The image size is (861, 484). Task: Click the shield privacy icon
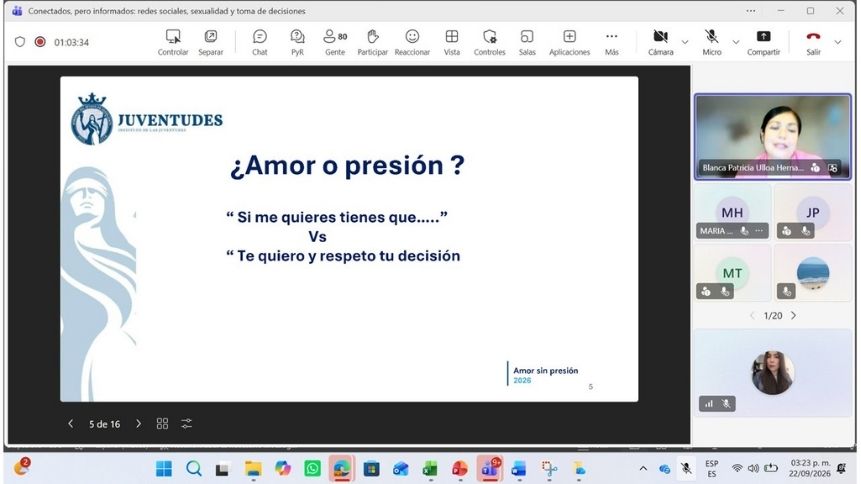20,42
